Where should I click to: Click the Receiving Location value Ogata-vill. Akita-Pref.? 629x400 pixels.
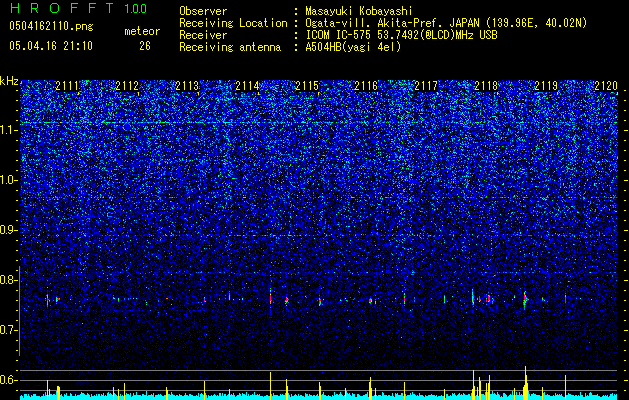[372, 23]
